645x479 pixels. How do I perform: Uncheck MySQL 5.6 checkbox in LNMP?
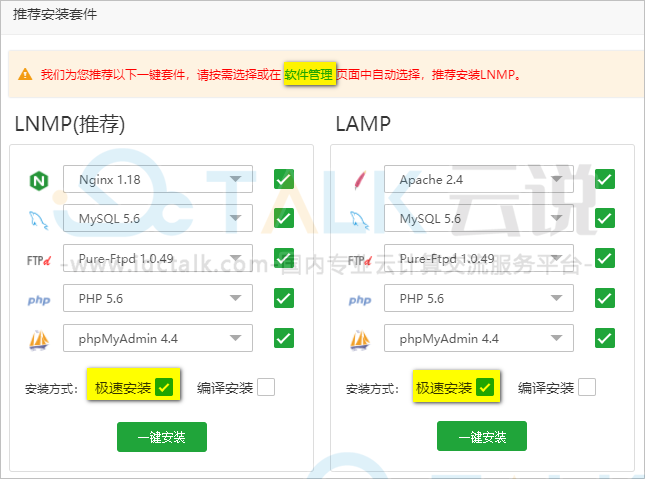pyautogui.click(x=284, y=218)
